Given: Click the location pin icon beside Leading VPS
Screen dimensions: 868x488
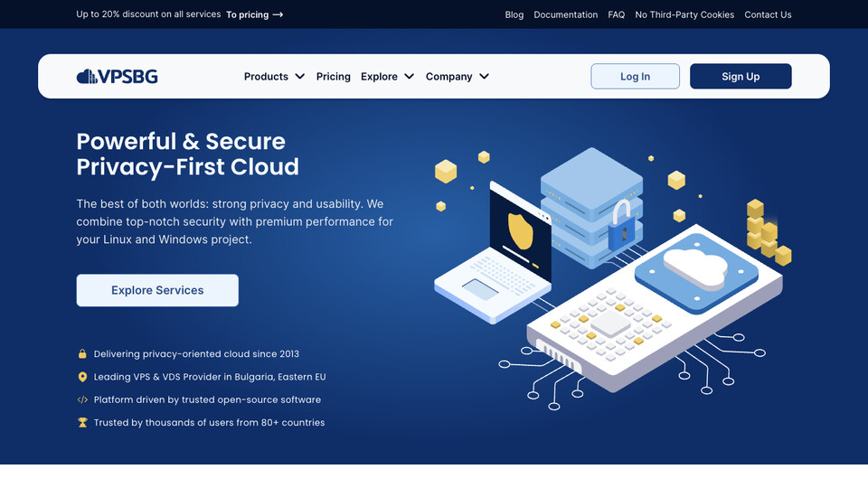Looking at the screenshot, I should [82, 377].
